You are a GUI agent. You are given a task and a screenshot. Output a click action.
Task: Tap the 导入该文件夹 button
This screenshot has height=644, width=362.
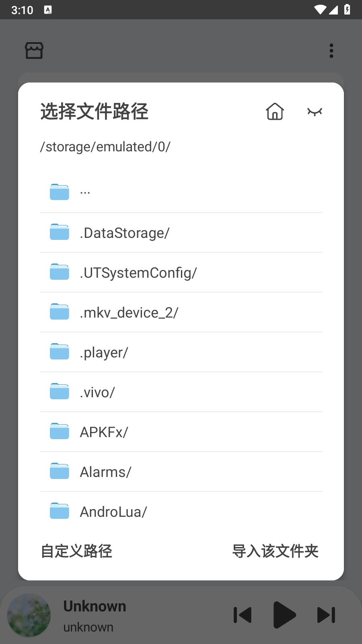(275, 551)
